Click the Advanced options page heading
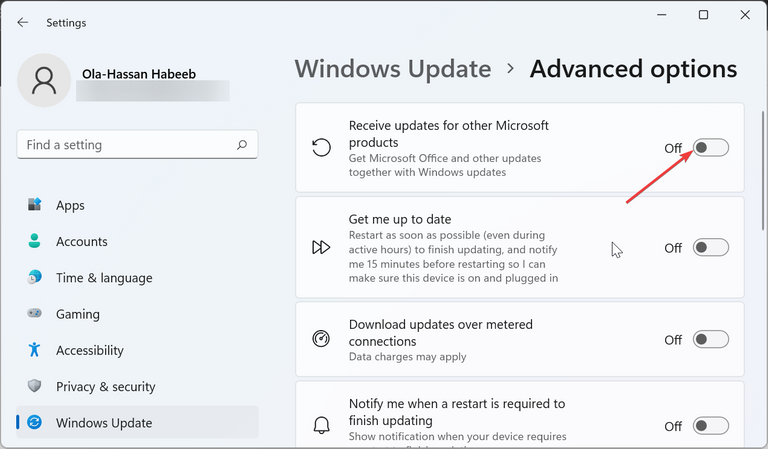Image resolution: width=768 pixels, height=449 pixels. point(633,69)
